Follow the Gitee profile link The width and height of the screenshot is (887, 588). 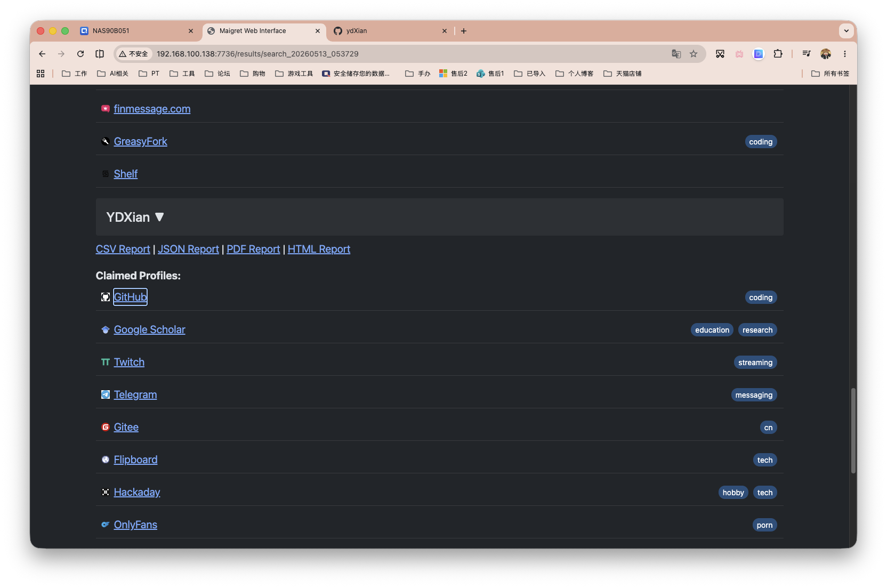point(126,427)
